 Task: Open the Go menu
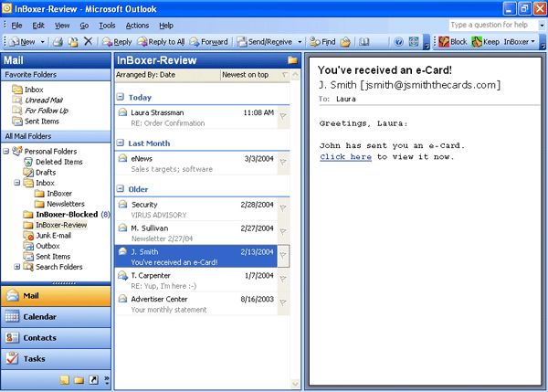84,26
